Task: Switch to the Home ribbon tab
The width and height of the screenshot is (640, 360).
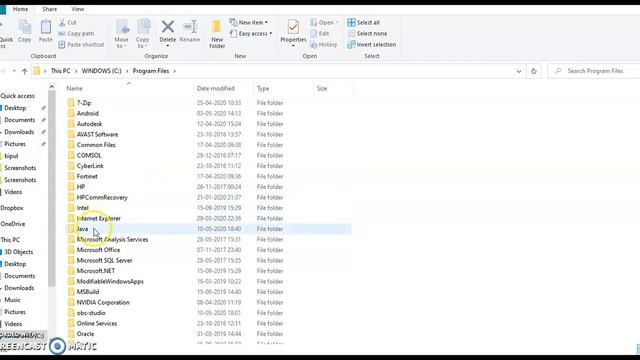Action: 20,9
